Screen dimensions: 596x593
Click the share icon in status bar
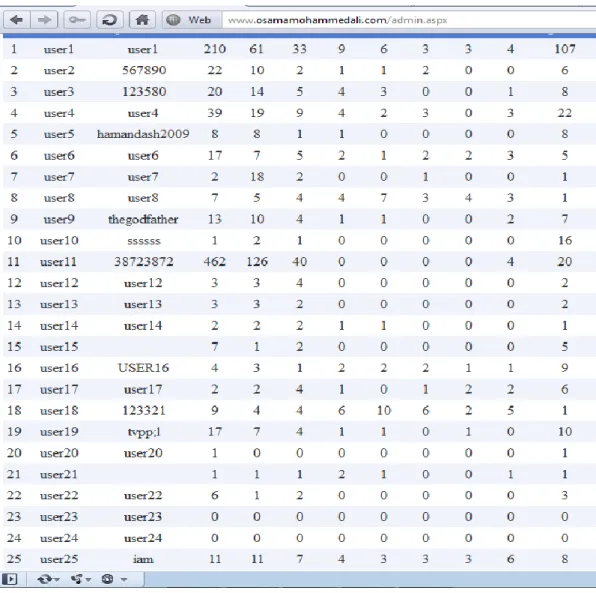click(x=76, y=579)
